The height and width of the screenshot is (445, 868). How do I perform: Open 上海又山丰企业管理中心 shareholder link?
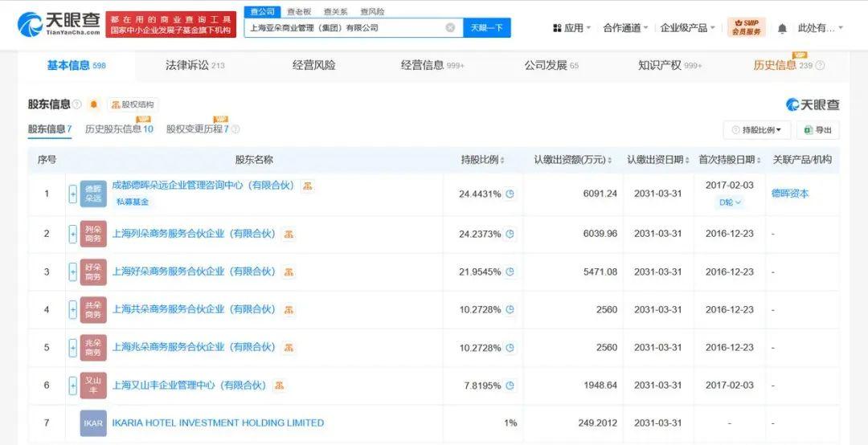(190, 386)
